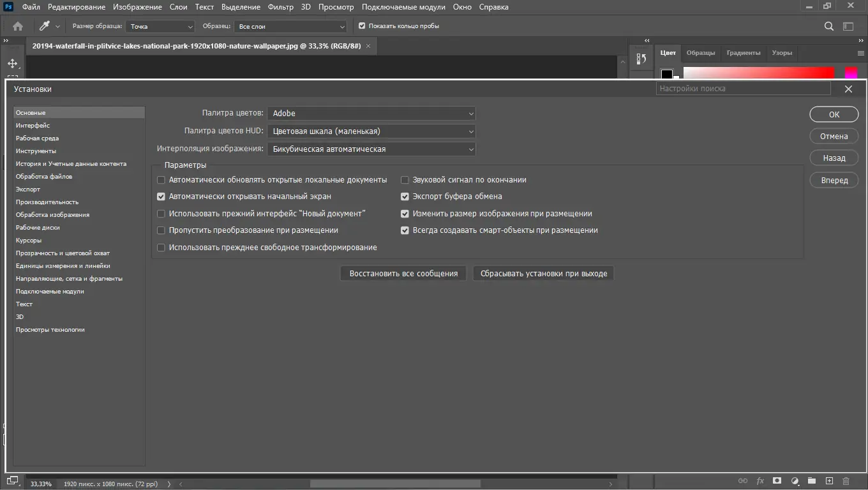Screen dimensions: 868x490
Task: Click the magenta hue slider strip
Action: click(x=851, y=73)
